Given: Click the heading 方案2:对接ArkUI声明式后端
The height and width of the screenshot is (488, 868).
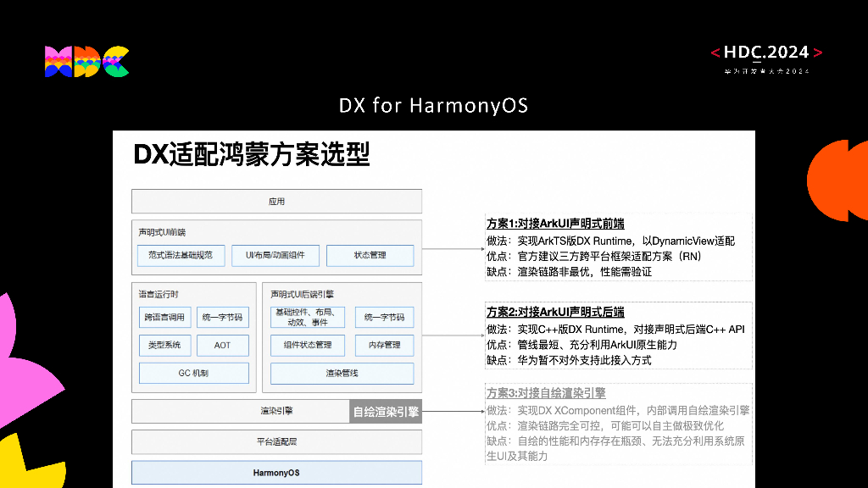Looking at the screenshot, I should click(555, 312).
